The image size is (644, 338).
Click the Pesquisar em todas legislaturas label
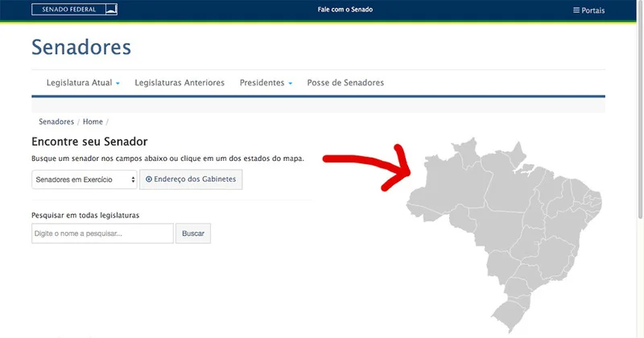(85, 215)
